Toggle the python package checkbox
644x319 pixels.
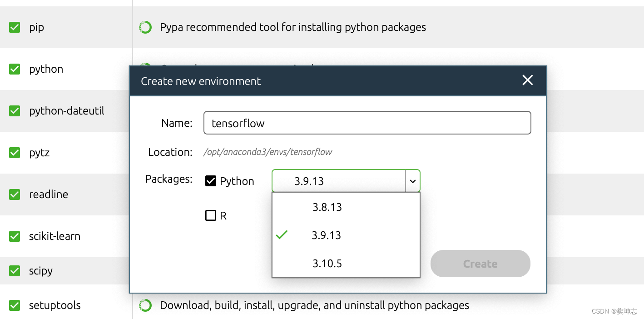pyautogui.click(x=15, y=69)
